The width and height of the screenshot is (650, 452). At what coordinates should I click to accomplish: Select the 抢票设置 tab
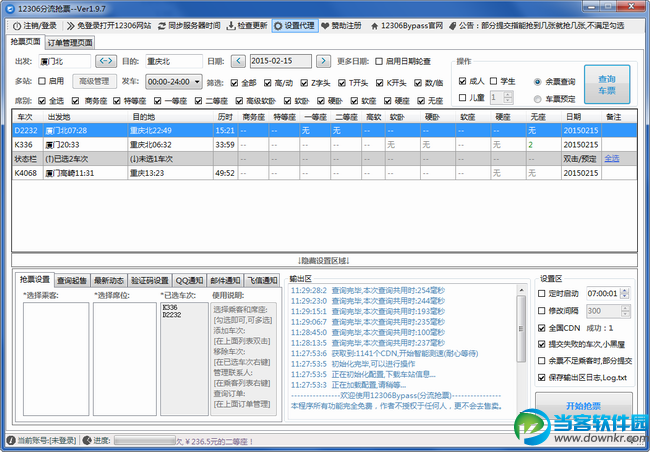pos(35,279)
